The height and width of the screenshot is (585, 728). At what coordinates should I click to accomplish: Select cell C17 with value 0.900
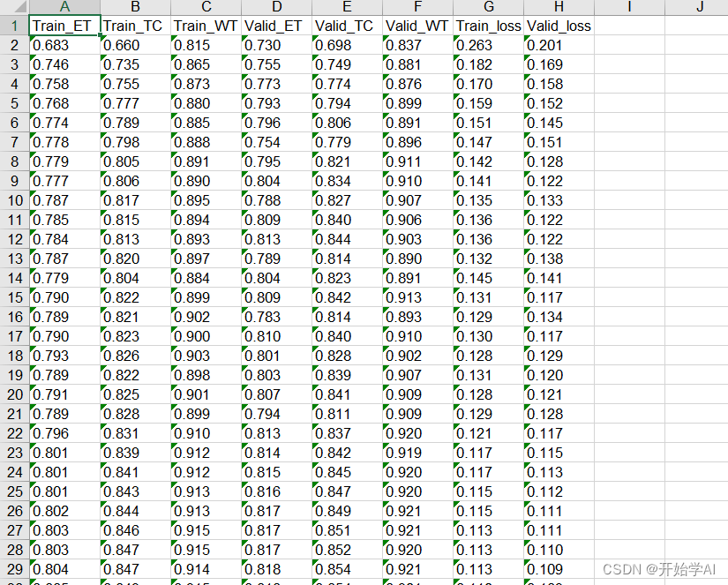point(206,336)
